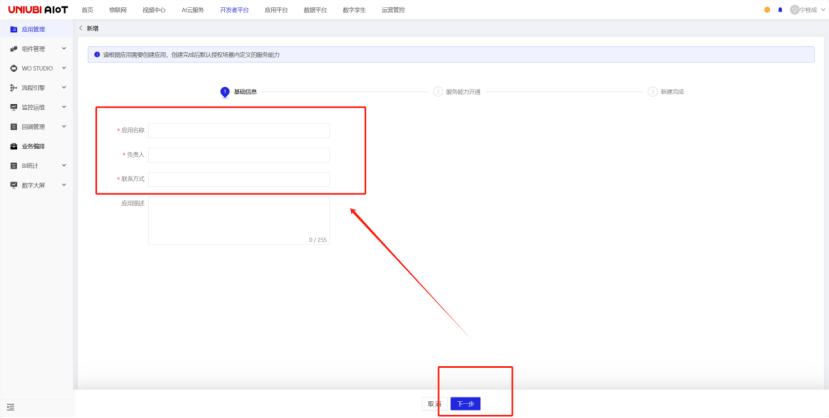This screenshot has width=829, height=418.
Task: Click the user avatar icon
Action: coord(795,10)
